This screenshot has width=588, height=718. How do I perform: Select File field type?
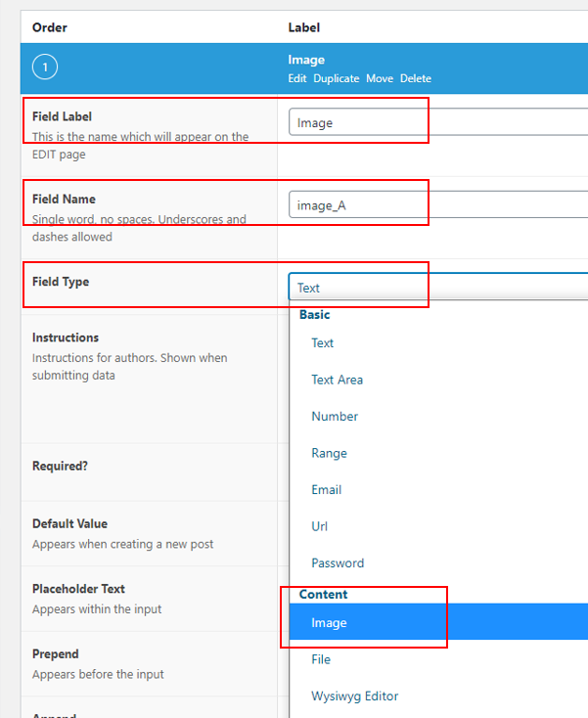pos(321,659)
